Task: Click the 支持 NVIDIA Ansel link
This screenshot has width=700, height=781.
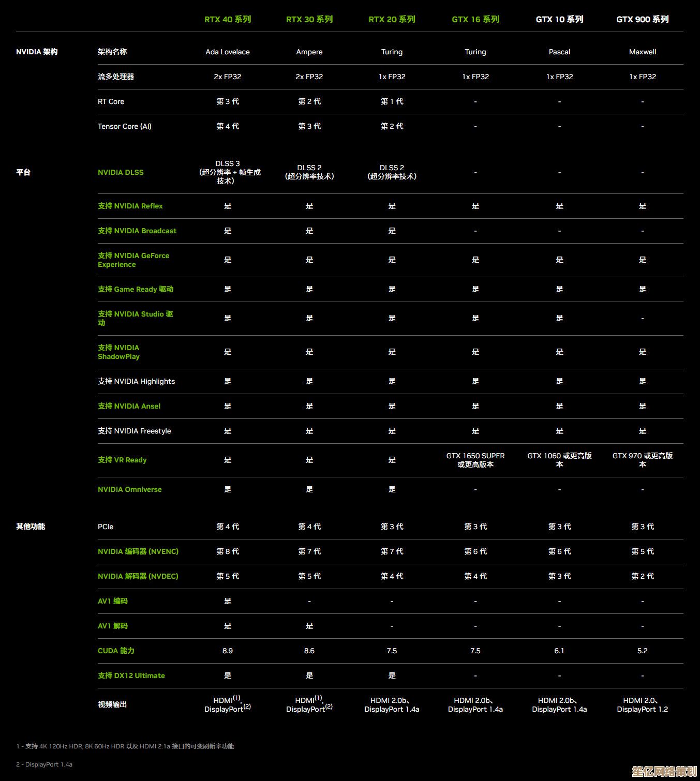Action: coord(129,406)
